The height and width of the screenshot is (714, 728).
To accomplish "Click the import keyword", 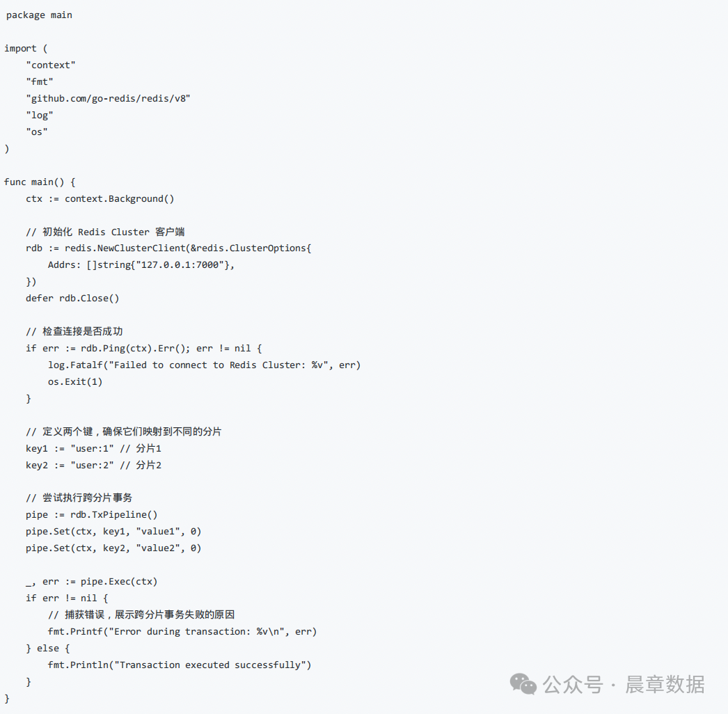I will (x=20, y=48).
